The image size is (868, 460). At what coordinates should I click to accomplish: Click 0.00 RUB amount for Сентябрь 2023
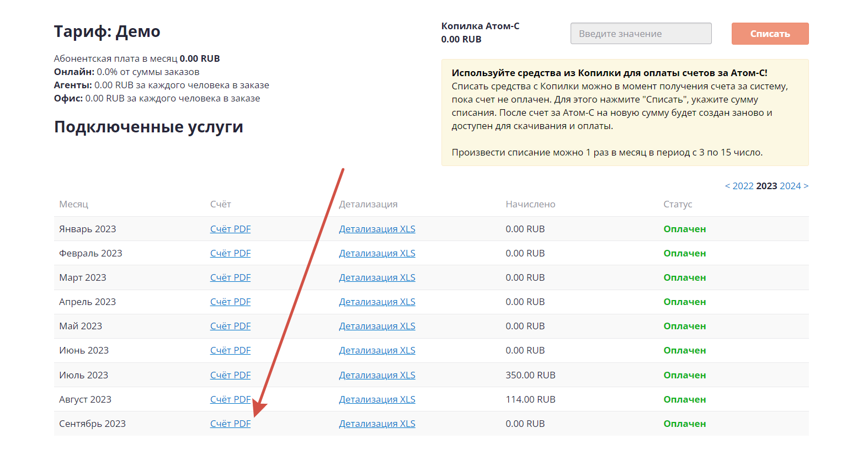tap(525, 424)
